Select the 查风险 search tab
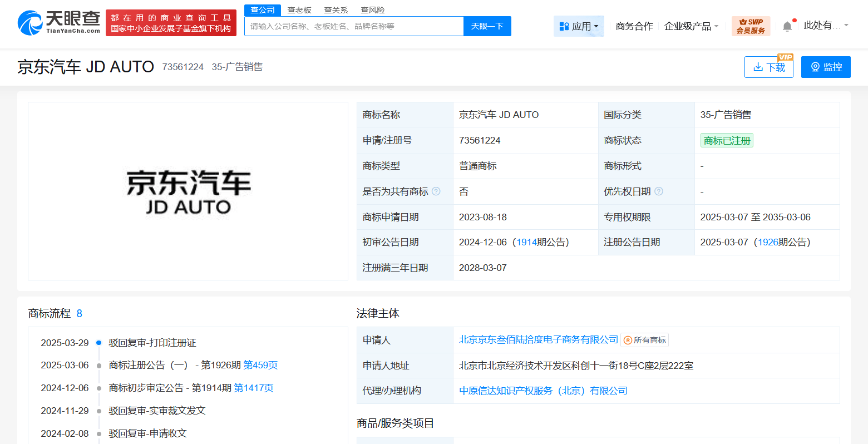This screenshot has height=444, width=868. 372,10
